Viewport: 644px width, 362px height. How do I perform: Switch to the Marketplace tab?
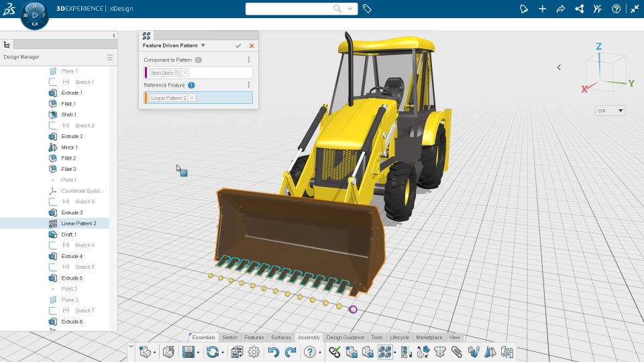[x=429, y=337]
